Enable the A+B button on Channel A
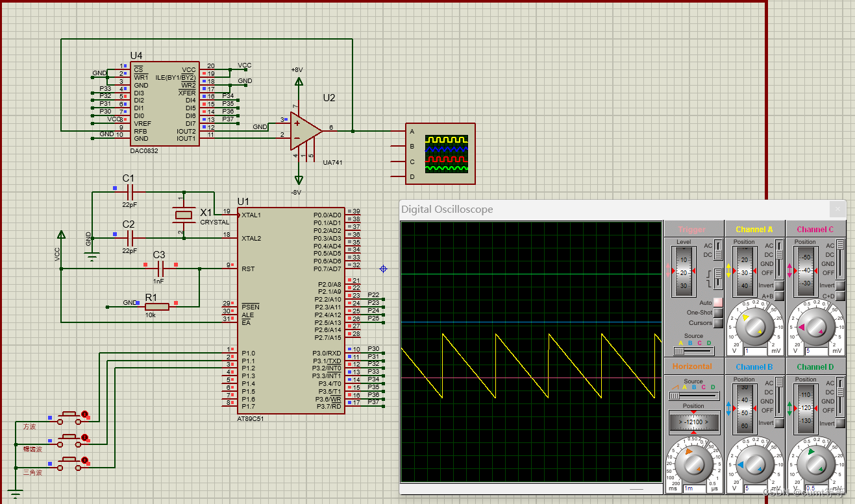The height and width of the screenshot is (504, 855). click(779, 296)
